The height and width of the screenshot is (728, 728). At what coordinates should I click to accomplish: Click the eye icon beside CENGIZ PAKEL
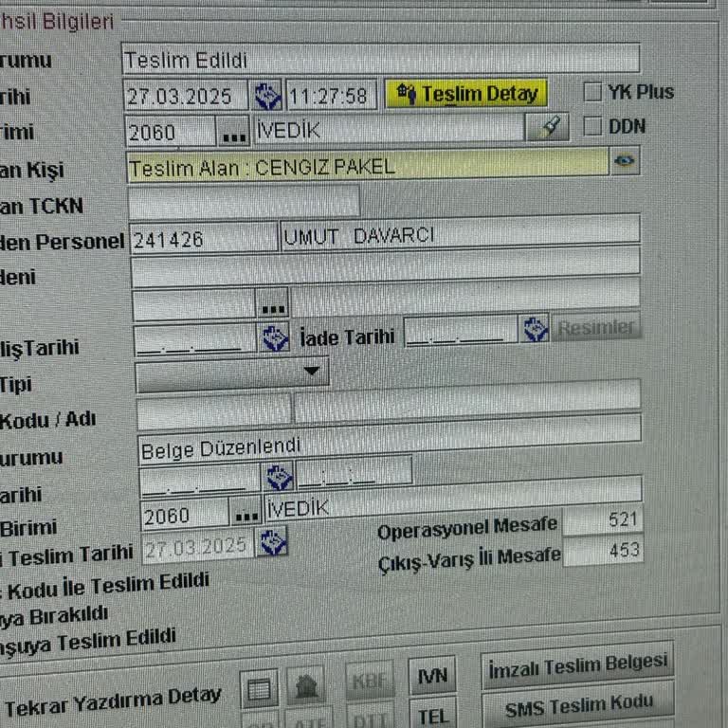(625, 161)
